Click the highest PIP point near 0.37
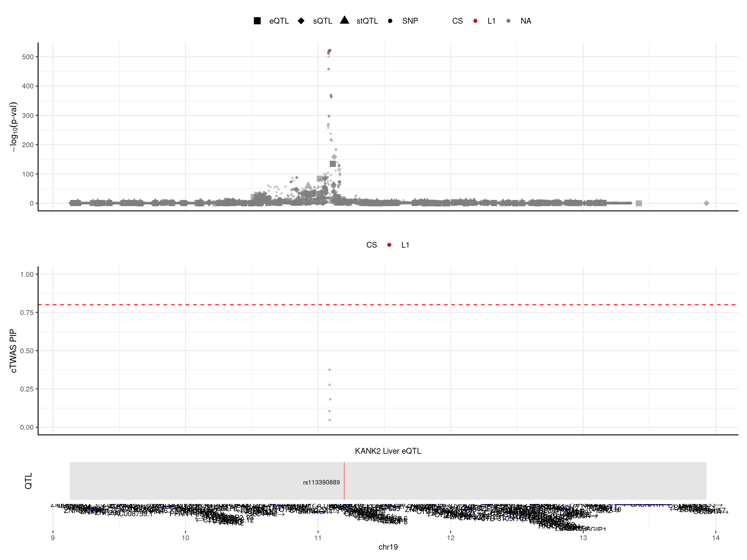Screen dimensions: 747x560 pyautogui.click(x=330, y=370)
